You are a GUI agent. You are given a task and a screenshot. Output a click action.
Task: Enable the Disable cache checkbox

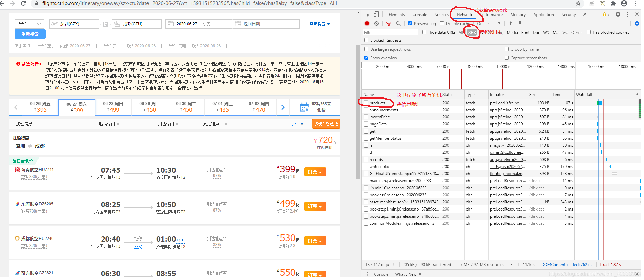(442, 23)
